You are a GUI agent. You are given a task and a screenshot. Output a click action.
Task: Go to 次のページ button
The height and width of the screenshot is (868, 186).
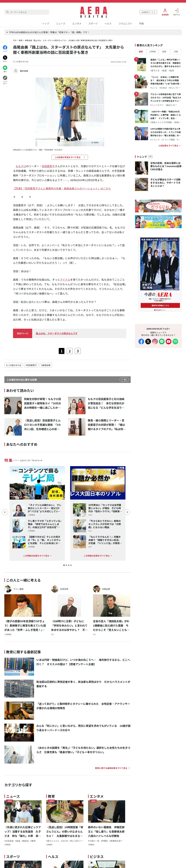[x=23, y=334]
